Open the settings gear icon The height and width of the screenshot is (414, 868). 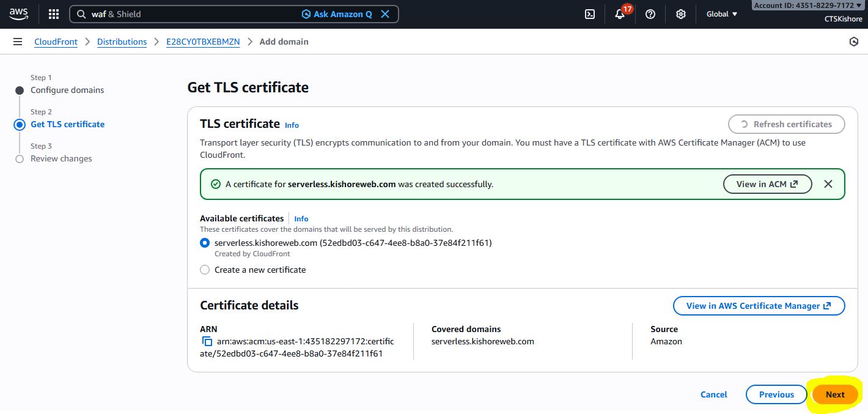tap(681, 14)
